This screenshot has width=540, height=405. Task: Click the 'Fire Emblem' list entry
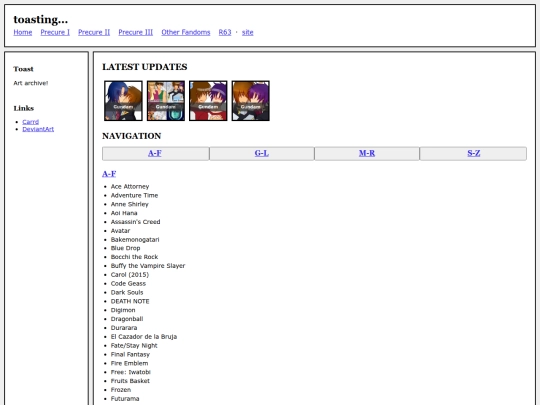129,363
